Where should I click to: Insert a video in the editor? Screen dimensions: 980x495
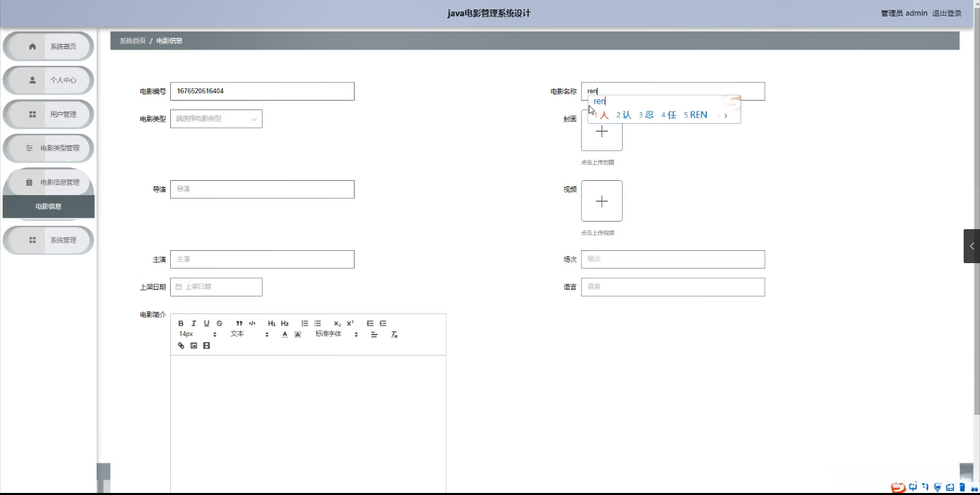point(207,345)
